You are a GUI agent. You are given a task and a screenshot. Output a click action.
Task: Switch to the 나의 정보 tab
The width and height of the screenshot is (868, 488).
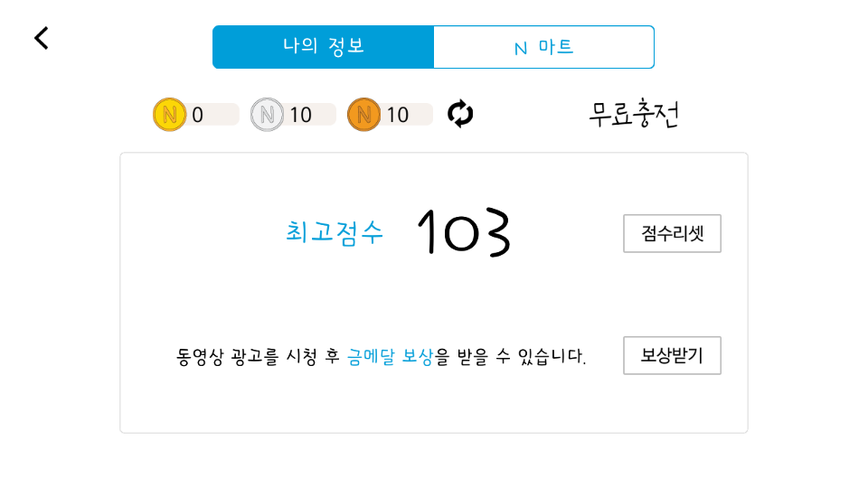323,47
